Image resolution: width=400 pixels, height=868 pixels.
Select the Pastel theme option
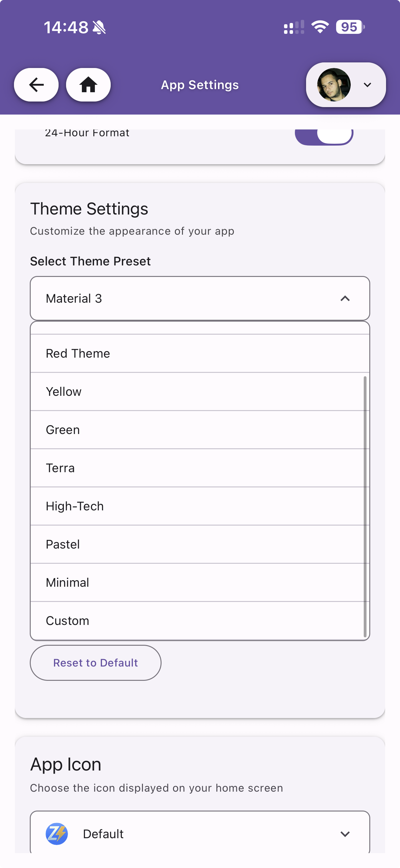pos(199,544)
